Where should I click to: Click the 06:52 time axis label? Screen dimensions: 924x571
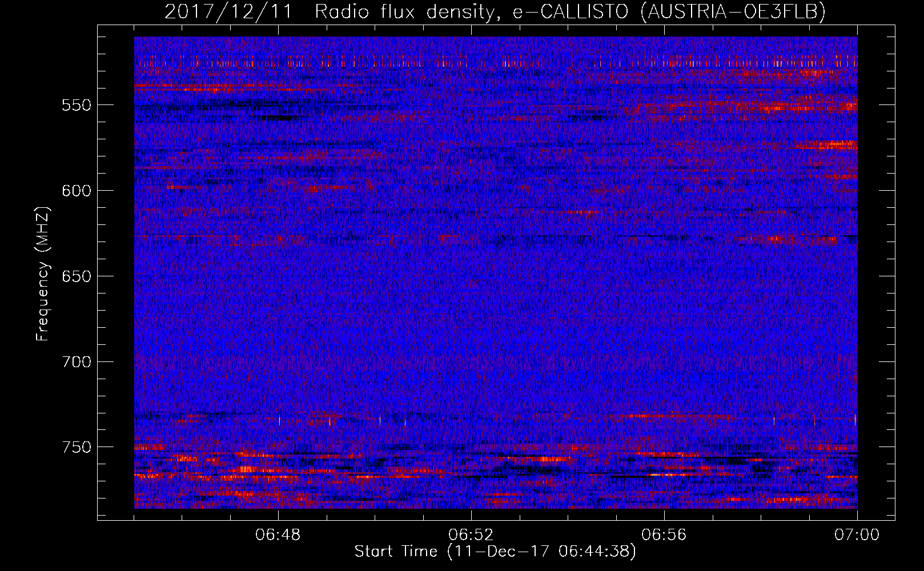(x=471, y=535)
